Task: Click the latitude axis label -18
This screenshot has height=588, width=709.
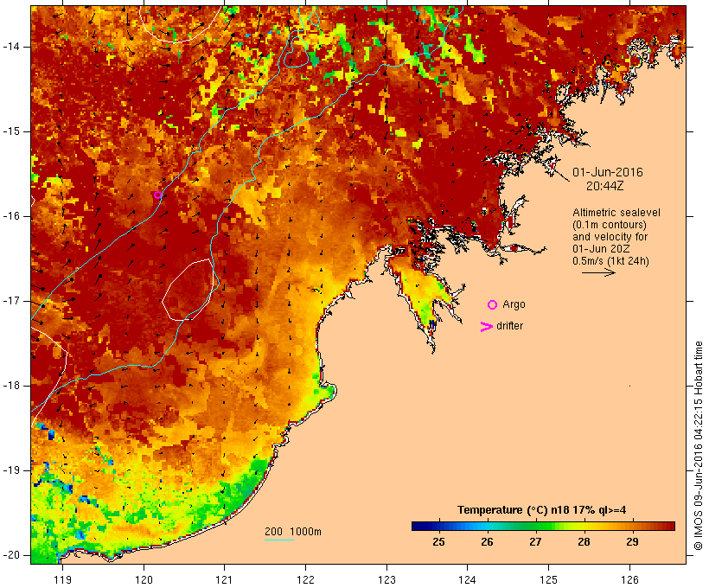Action: (x=11, y=386)
